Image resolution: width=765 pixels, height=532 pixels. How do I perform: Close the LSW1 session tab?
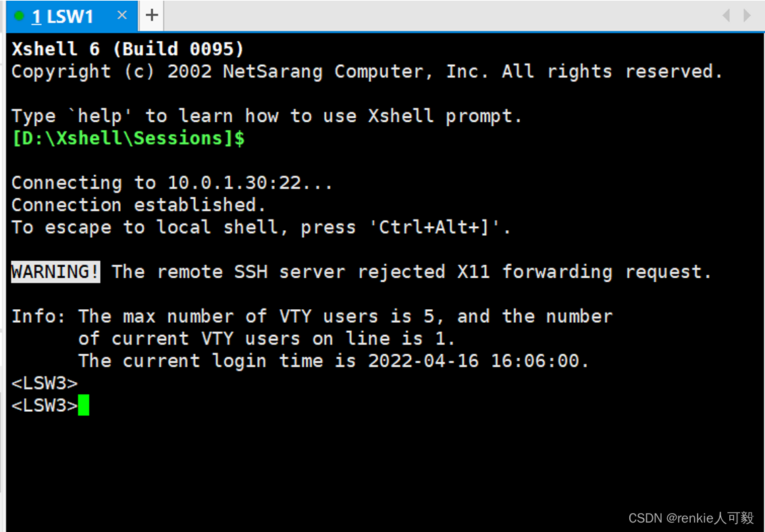pos(122,16)
